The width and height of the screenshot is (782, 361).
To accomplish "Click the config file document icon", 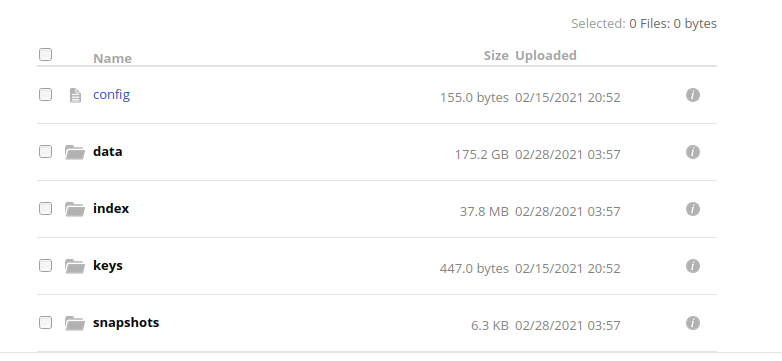I will (75, 95).
